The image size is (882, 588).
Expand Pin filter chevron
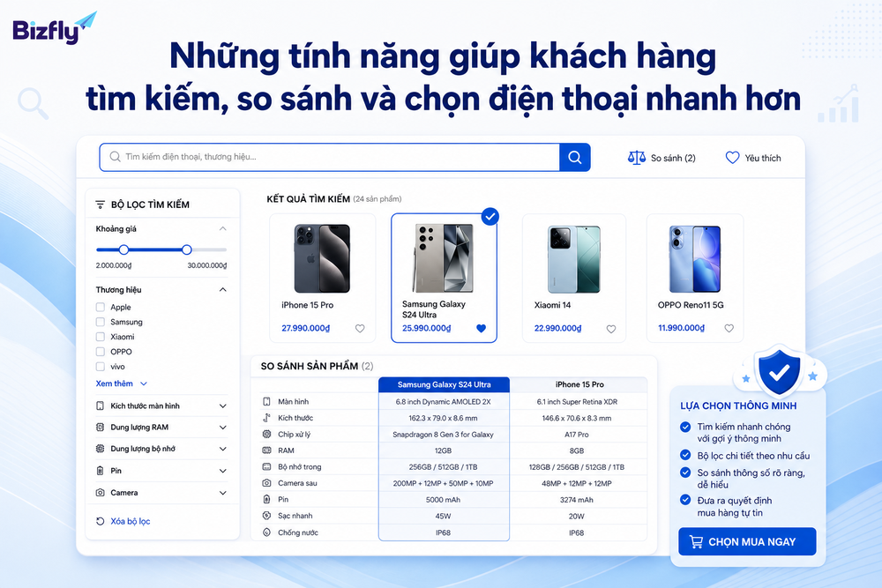223,471
